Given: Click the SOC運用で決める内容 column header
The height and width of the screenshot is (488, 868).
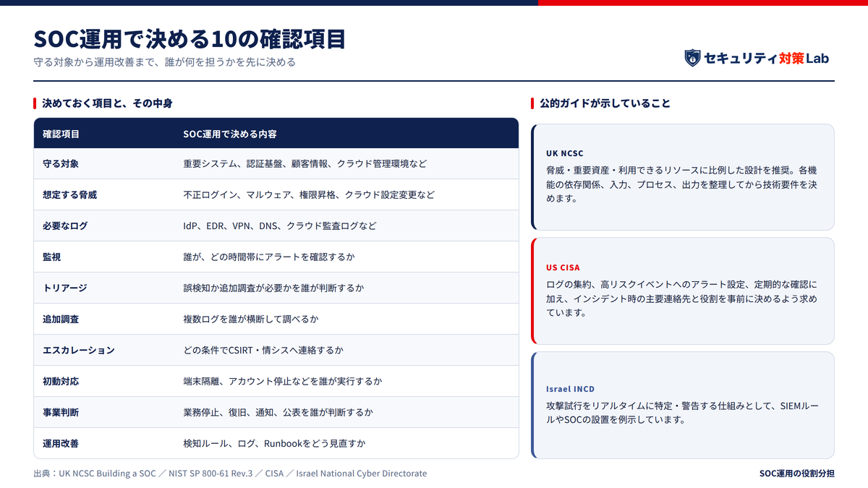Looking at the screenshot, I should click(x=230, y=134).
